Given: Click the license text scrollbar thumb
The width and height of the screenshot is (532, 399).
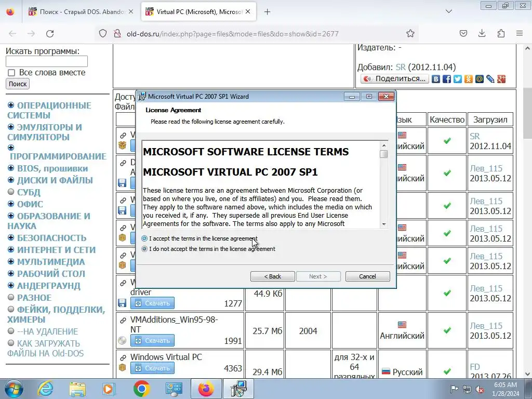Looking at the screenshot, I should pos(384,154).
